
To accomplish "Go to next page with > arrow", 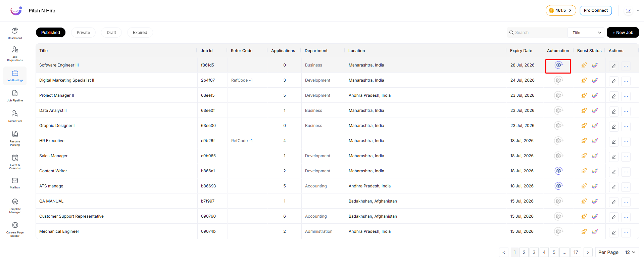I will coord(588,252).
